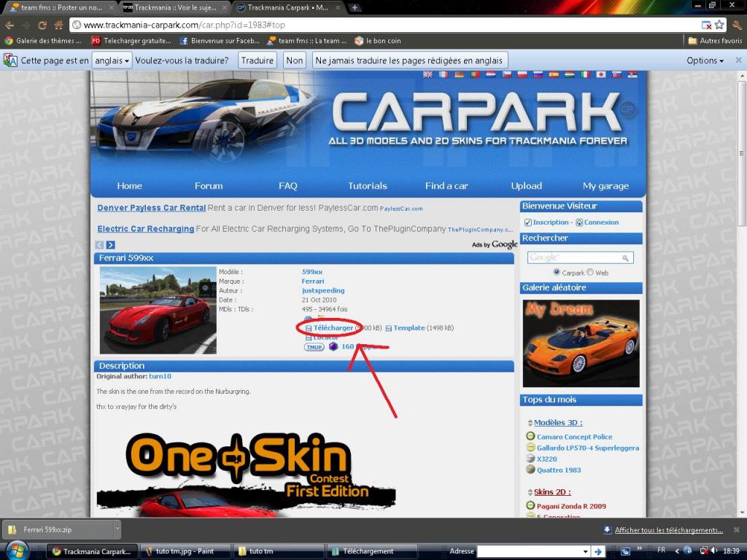
Task: Select the Carpark search radio button
Action: click(x=557, y=272)
